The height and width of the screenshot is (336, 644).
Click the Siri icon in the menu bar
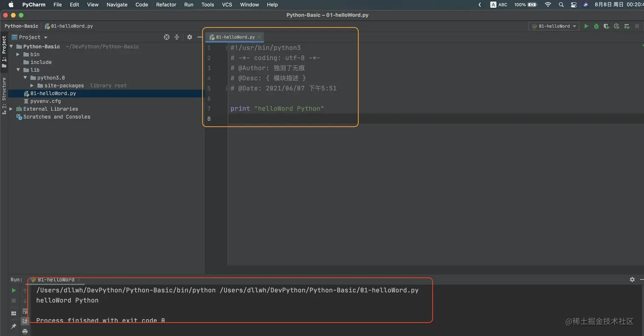(586, 5)
